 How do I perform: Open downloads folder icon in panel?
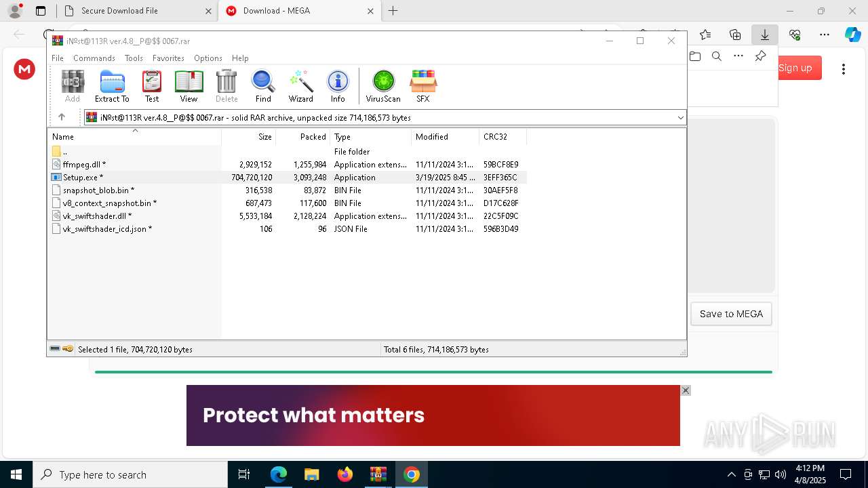695,56
